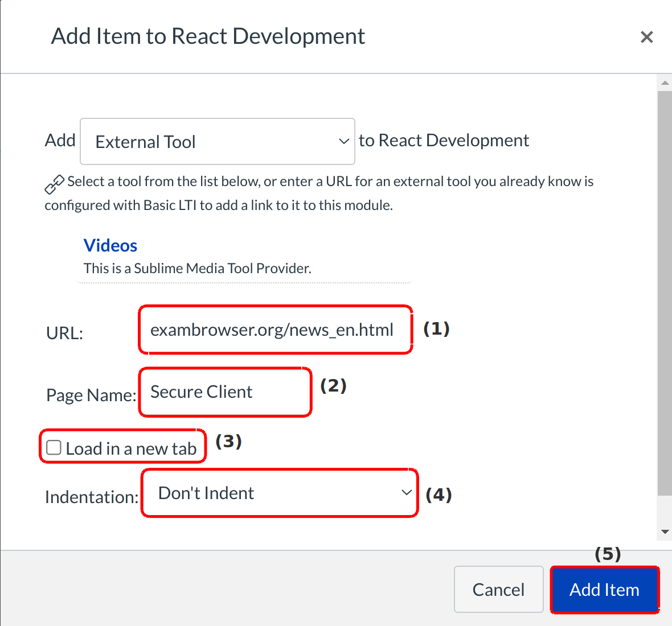Open the External Tool item type dropdown
The image size is (672, 626).
[217, 142]
